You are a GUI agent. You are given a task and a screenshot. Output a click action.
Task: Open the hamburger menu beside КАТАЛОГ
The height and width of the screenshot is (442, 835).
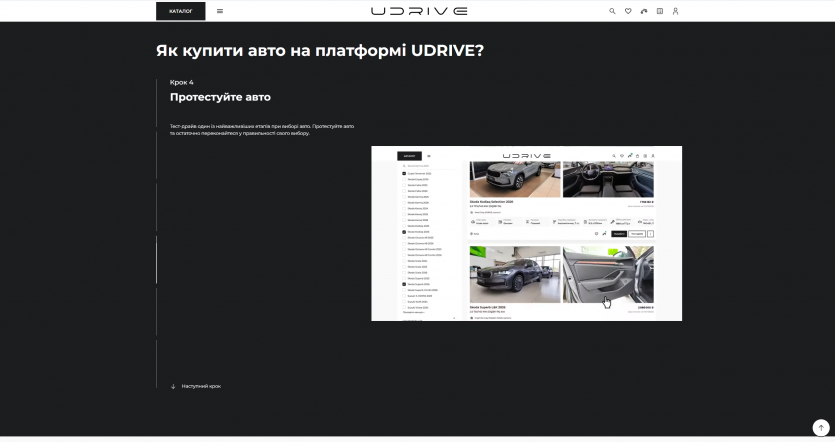tap(220, 11)
